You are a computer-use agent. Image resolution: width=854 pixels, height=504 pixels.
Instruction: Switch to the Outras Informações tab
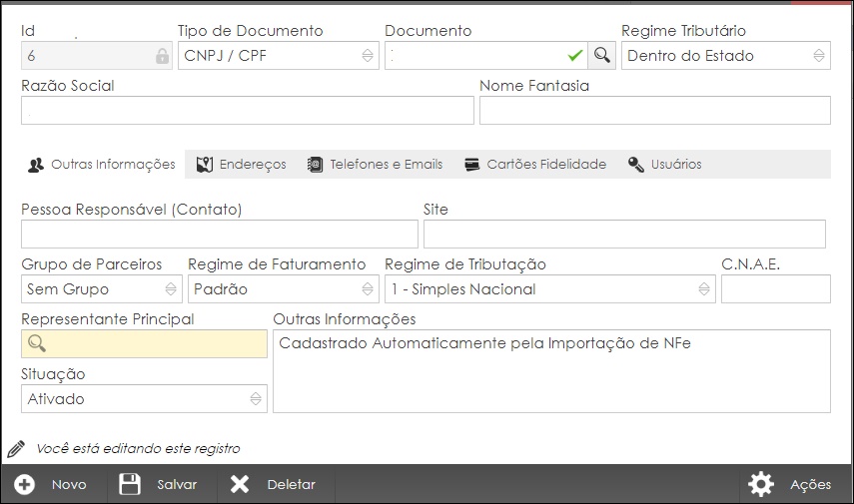tap(102, 165)
